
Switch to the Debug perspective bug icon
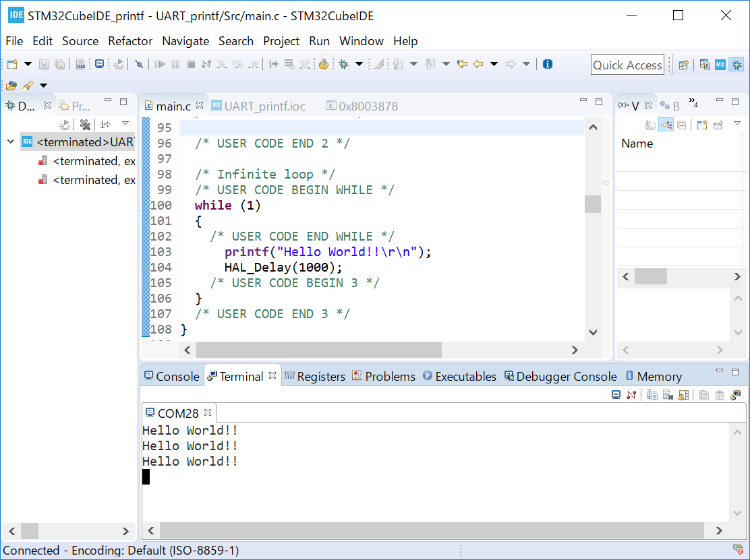pyautogui.click(x=737, y=65)
